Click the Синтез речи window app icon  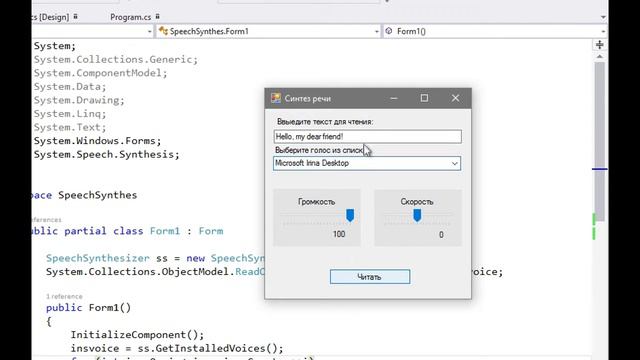click(x=276, y=98)
